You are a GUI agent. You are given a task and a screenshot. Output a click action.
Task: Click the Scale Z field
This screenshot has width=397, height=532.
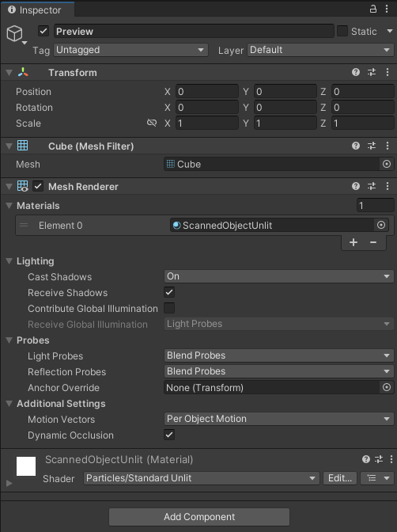(363, 123)
